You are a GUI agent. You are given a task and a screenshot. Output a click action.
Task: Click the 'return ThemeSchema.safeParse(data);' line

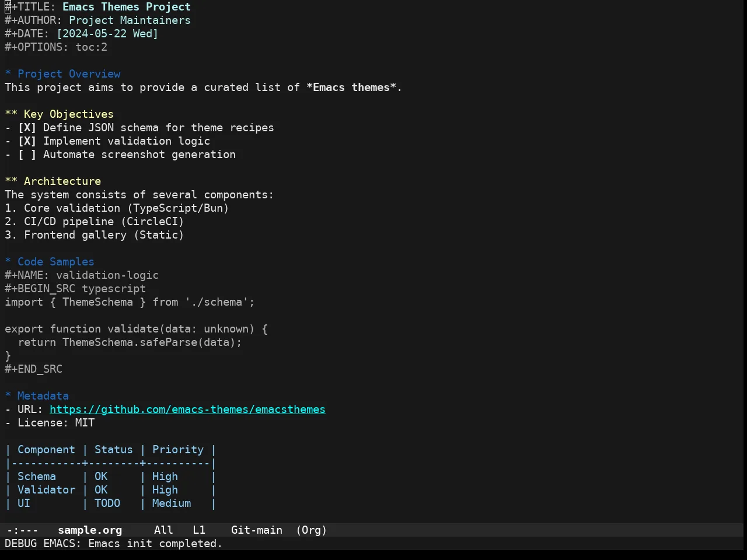tap(130, 342)
